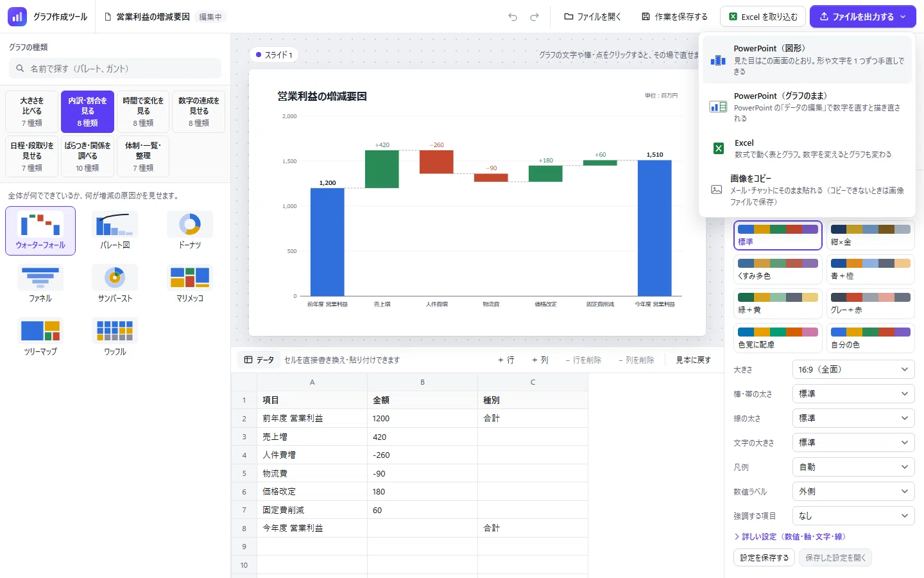Screen dimensions: 924x578
Task: Select the 標準 color palette
Action: [778, 236]
